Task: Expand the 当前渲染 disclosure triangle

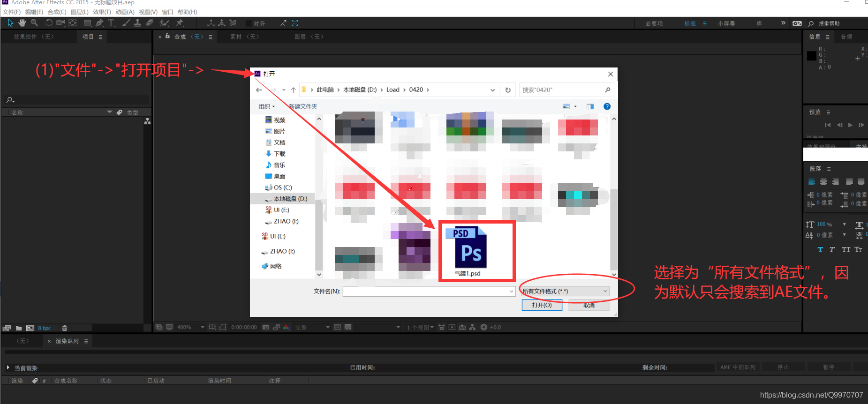Action: click(x=8, y=367)
